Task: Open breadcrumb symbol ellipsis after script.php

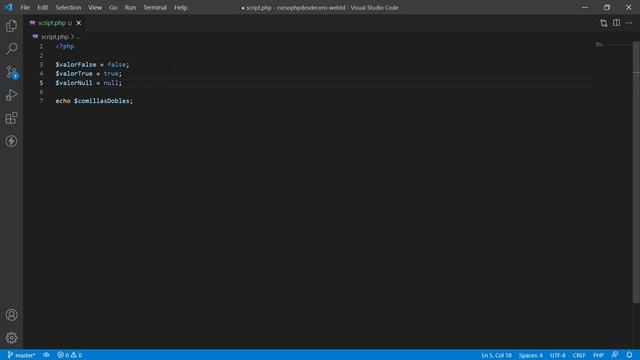Action: 78,37
